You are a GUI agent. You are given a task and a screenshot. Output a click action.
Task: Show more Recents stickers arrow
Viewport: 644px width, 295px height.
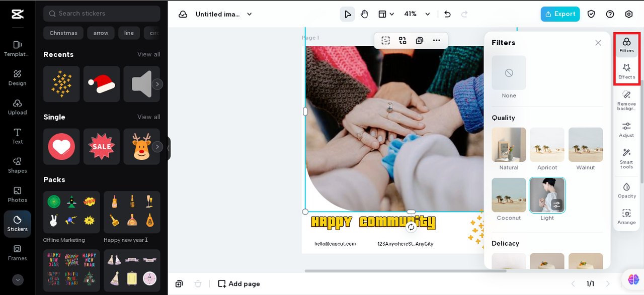157,84
